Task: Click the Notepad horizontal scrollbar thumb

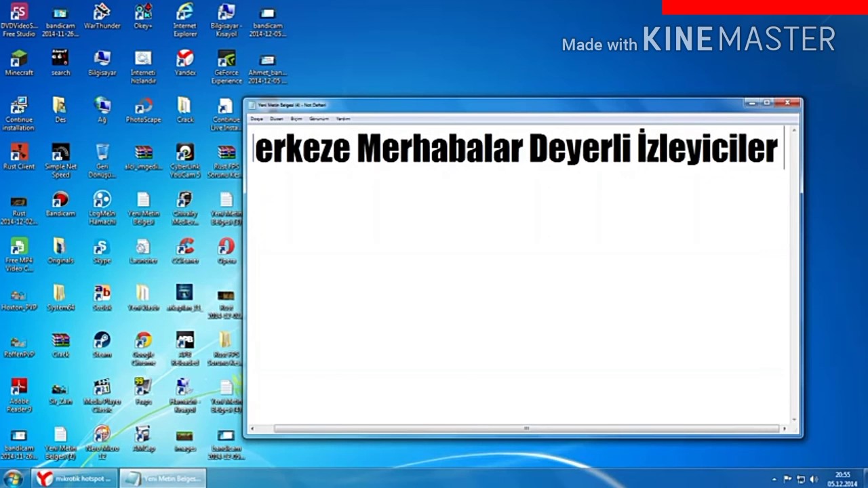Action: (526, 428)
